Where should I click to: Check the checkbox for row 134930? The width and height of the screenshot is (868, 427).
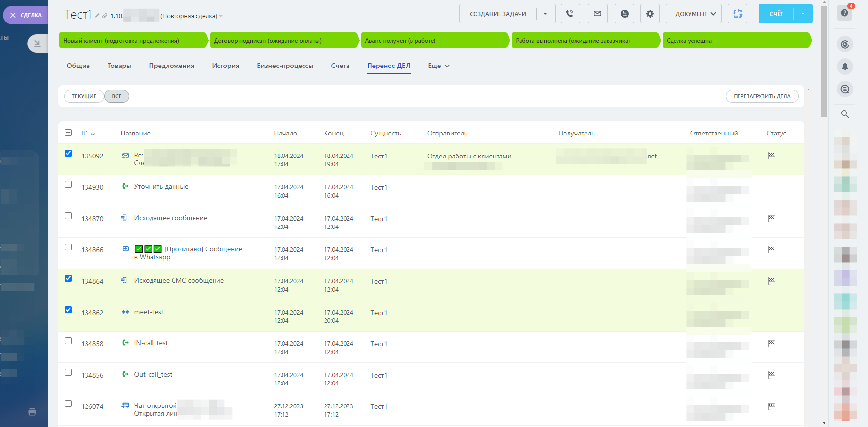coord(68,185)
